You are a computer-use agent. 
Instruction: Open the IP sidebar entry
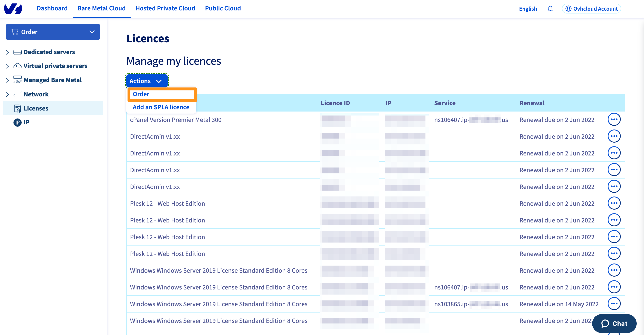click(26, 122)
